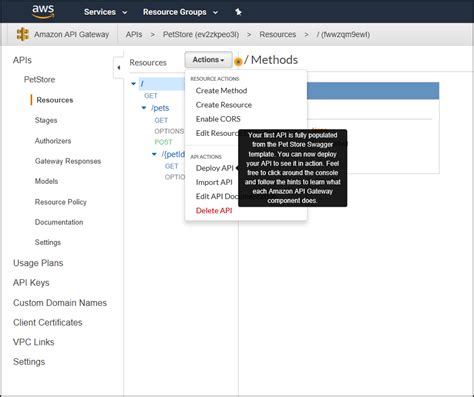The height and width of the screenshot is (397, 474).
Task: Select GET method under root /
Action: (151, 96)
